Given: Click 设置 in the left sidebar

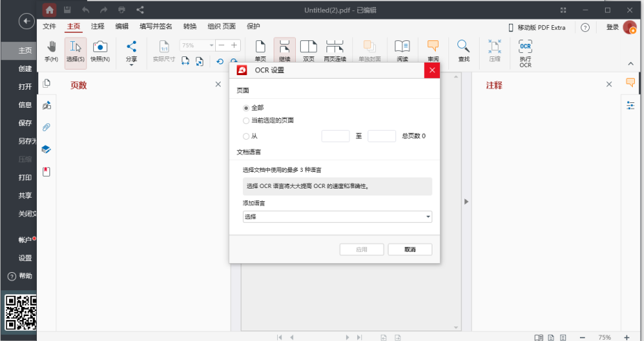Looking at the screenshot, I should [25, 258].
